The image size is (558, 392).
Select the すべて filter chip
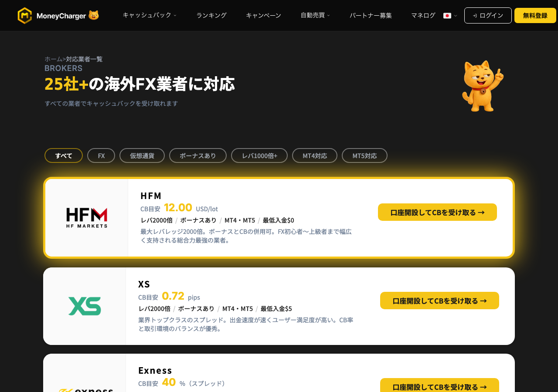[x=64, y=155]
